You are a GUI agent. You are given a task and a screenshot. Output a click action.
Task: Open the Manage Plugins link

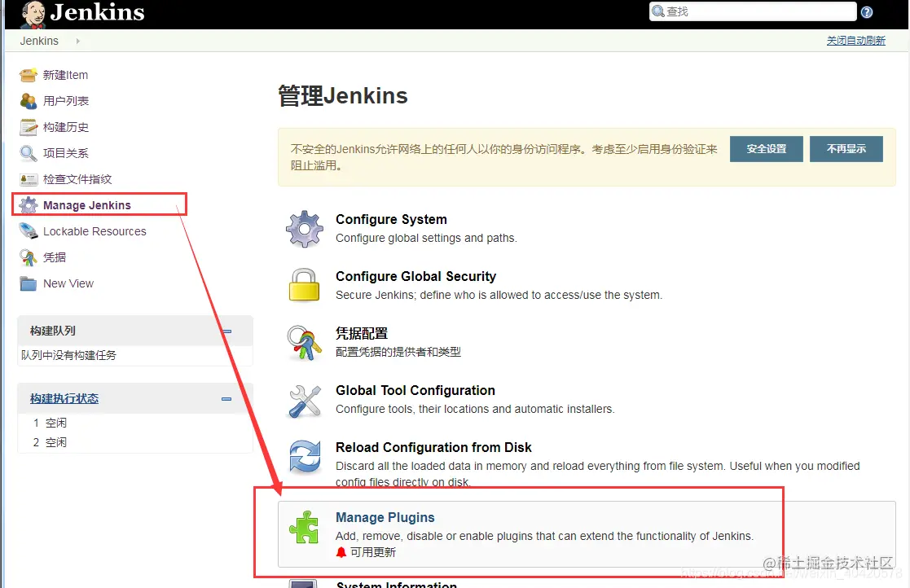pyautogui.click(x=385, y=517)
